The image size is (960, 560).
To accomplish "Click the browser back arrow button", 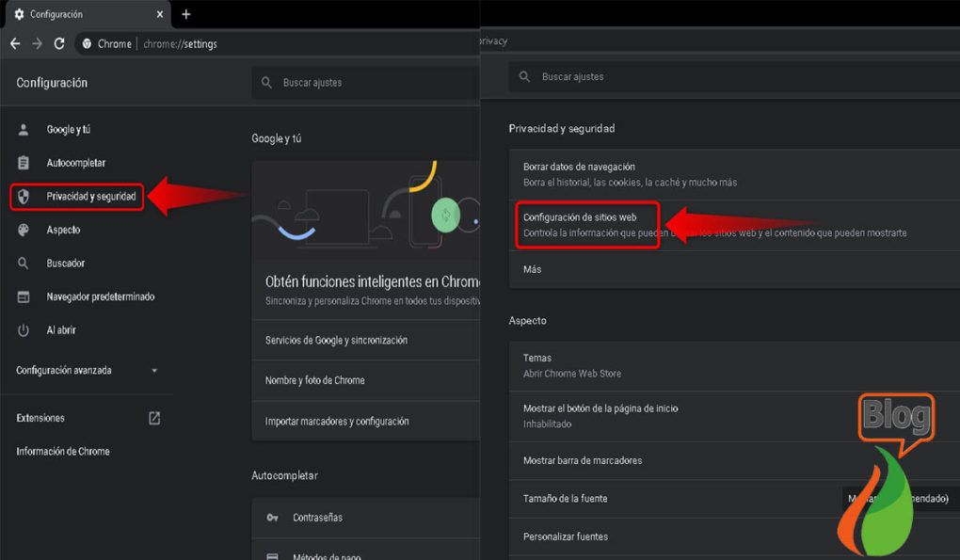I will tap(14, 44).
